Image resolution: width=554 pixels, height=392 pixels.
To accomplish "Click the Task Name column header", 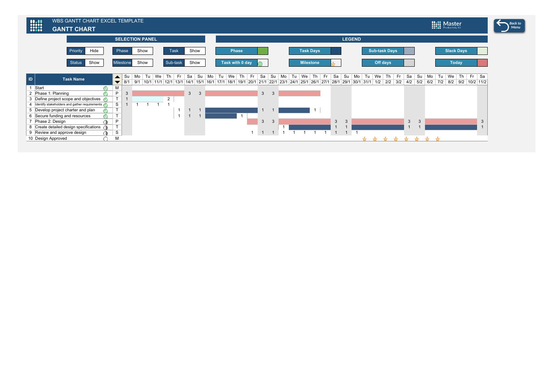I will (x=73, y=79).
